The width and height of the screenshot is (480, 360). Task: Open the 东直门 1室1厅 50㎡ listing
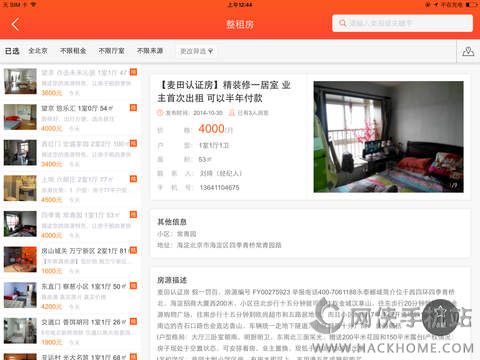pyautogui.click(x=71, y=295)
